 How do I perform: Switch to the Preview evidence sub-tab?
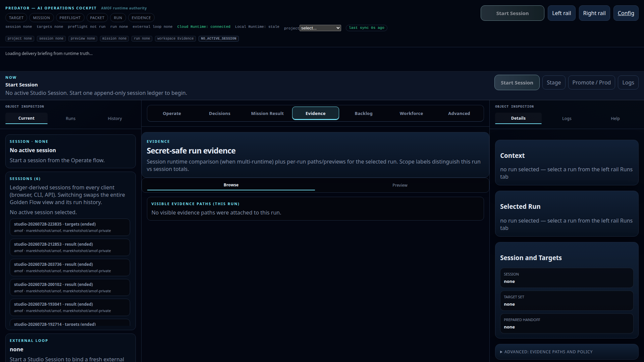[x=400, y=185]
